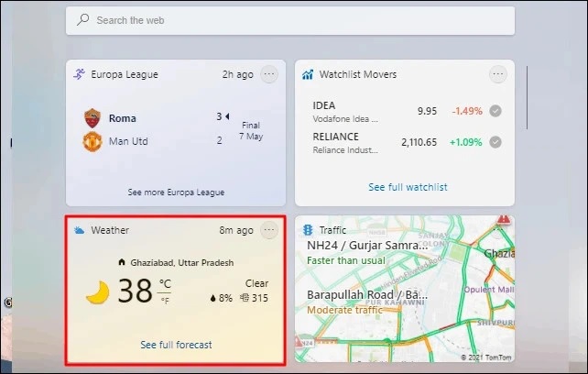Select the °C temperature unit
Viewport: 588px width, 374px height.
(165, 283)
